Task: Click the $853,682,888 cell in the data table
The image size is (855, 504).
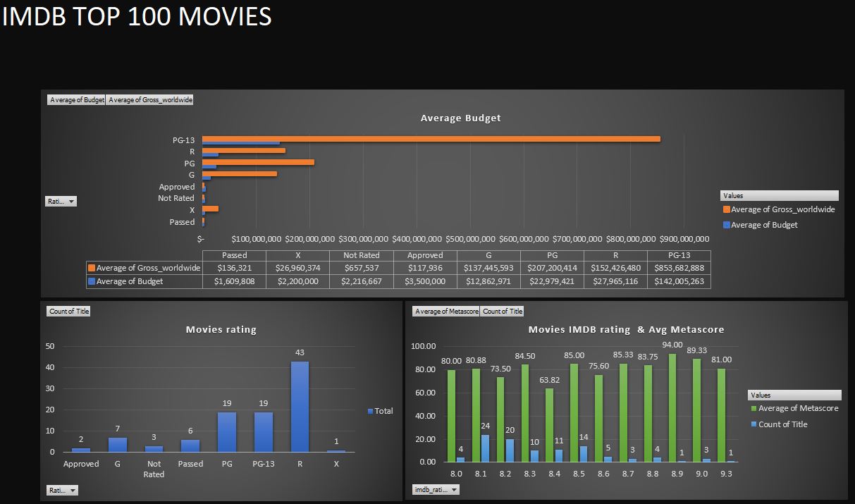Action: tap(679, 268)
